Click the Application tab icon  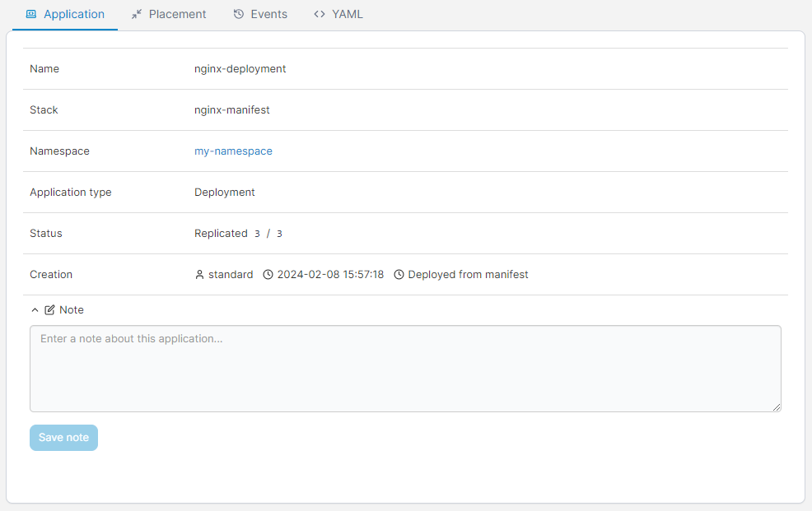pyautogui.click(x=31, y=14)
